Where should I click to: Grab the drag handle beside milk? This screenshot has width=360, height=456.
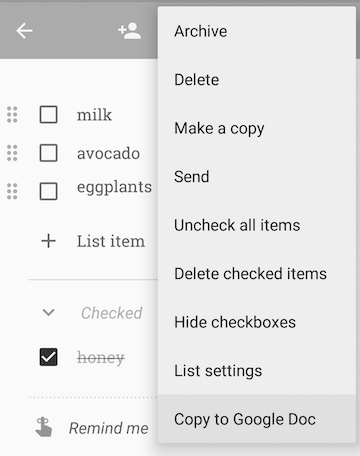pos(12,115)
